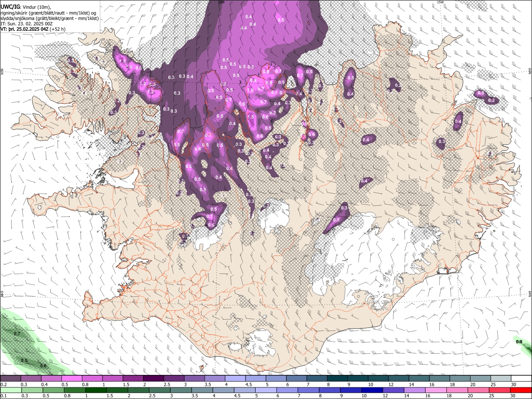Select the 'IT: Sun. 23. 02. 2025 00Z' line

click(27, 24)
